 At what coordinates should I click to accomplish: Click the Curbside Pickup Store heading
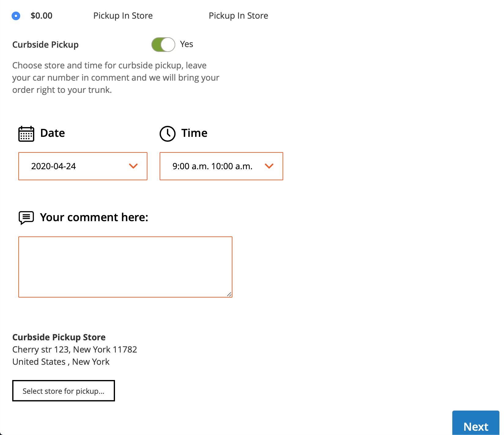click(59, 337)
